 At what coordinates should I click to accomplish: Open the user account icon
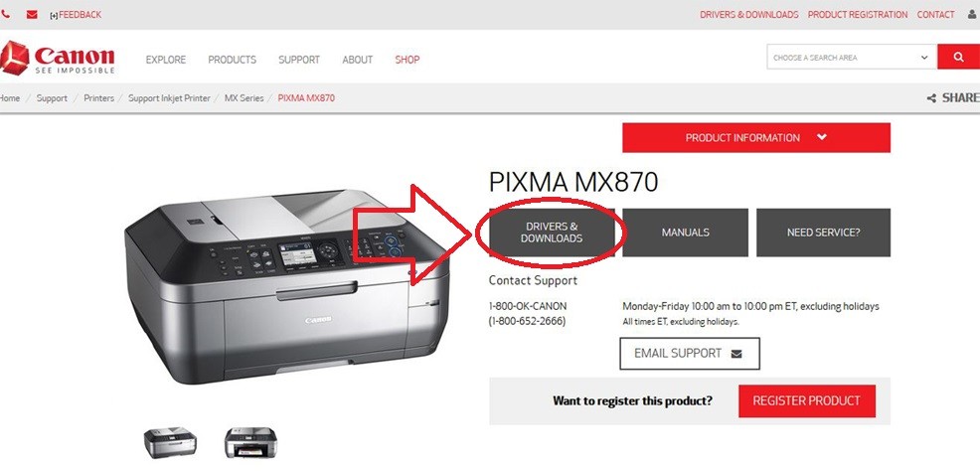tap(971, 14)
